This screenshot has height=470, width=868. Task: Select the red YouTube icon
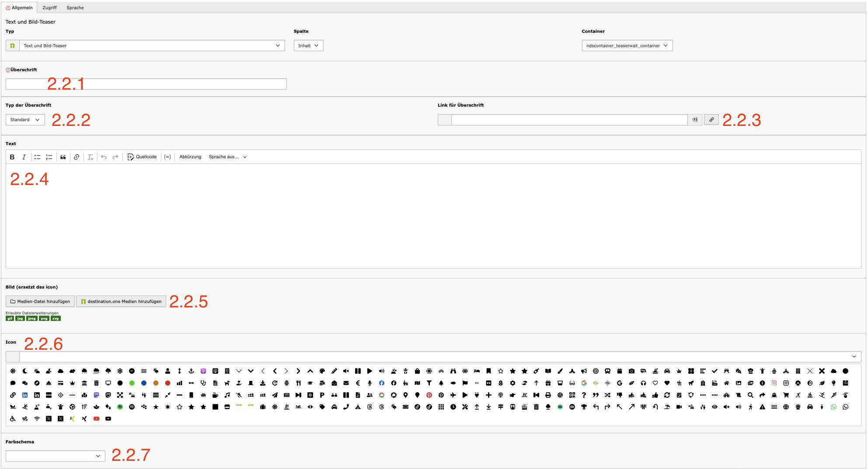[x=96, y=419]
